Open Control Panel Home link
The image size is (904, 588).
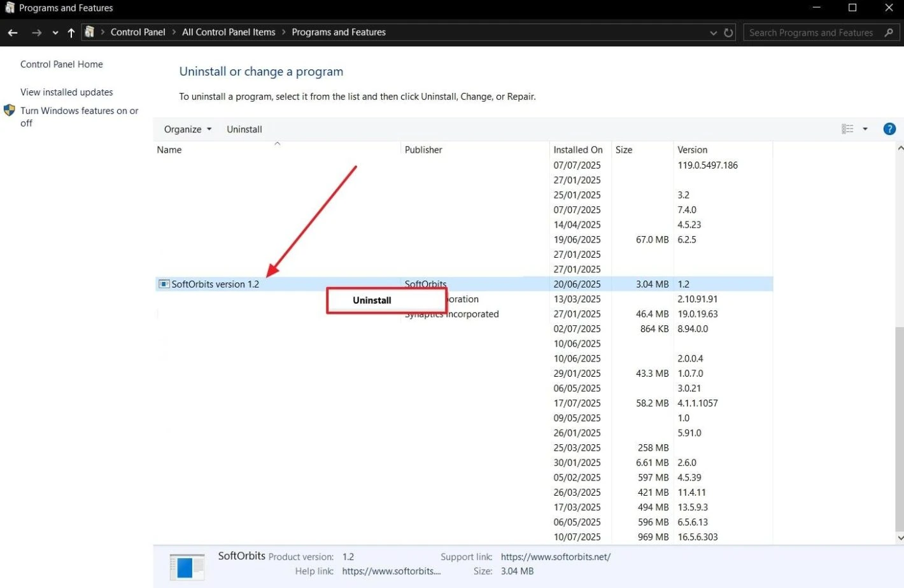click(61, 64)
